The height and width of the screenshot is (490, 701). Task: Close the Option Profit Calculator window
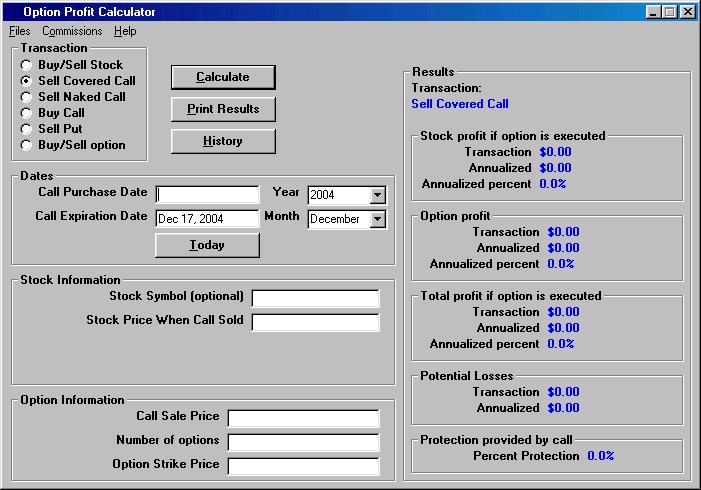pos(688,12)
